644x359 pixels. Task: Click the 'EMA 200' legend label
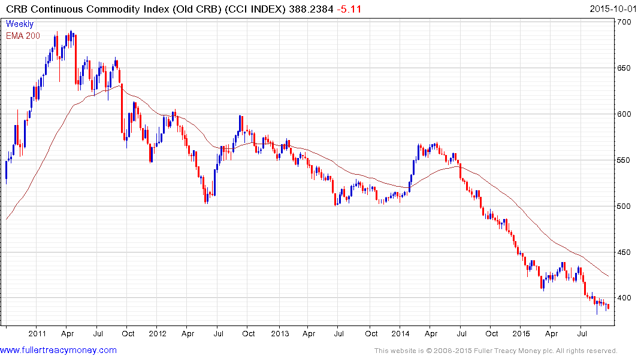[23, 36]
